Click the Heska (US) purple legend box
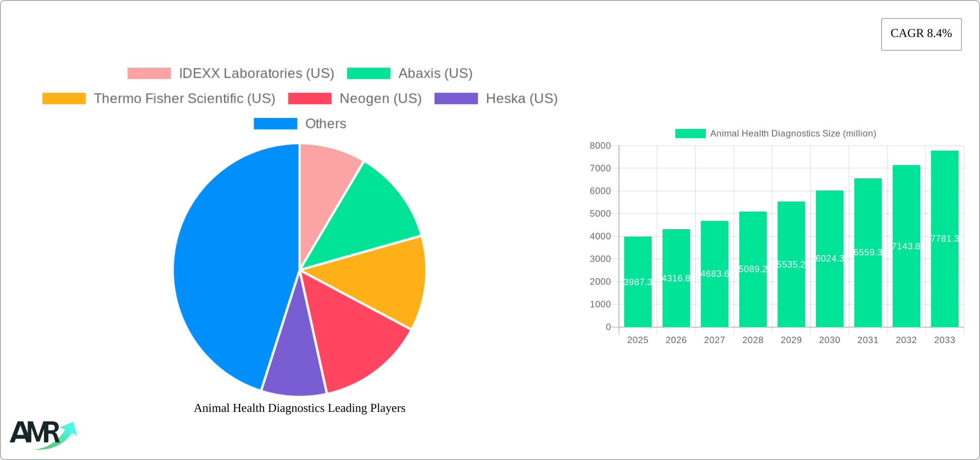The height and width of the screenshot is (460, 980). (x=456, y=98)
